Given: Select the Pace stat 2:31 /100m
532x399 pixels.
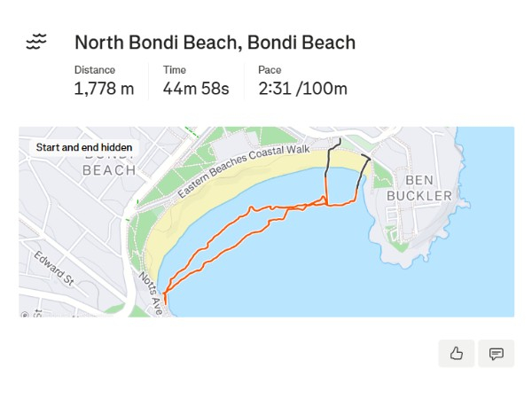Looking at the screenshot, I should 302,88.
